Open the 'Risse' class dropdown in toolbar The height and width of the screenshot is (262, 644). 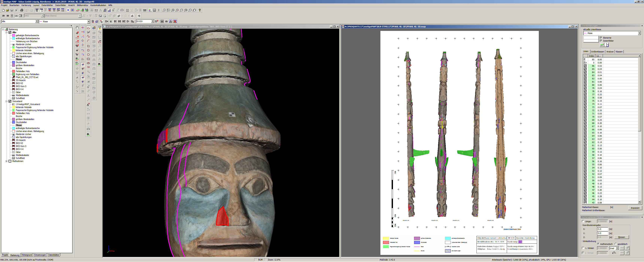click(89, 22)
